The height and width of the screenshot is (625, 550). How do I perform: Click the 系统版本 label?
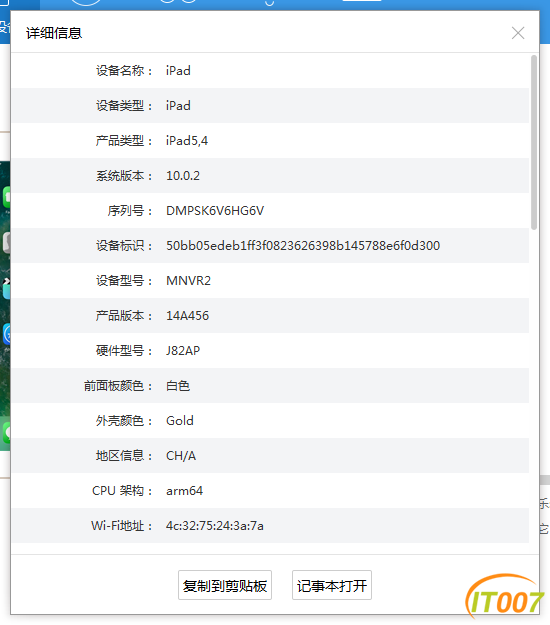click(x=124, y=176)
